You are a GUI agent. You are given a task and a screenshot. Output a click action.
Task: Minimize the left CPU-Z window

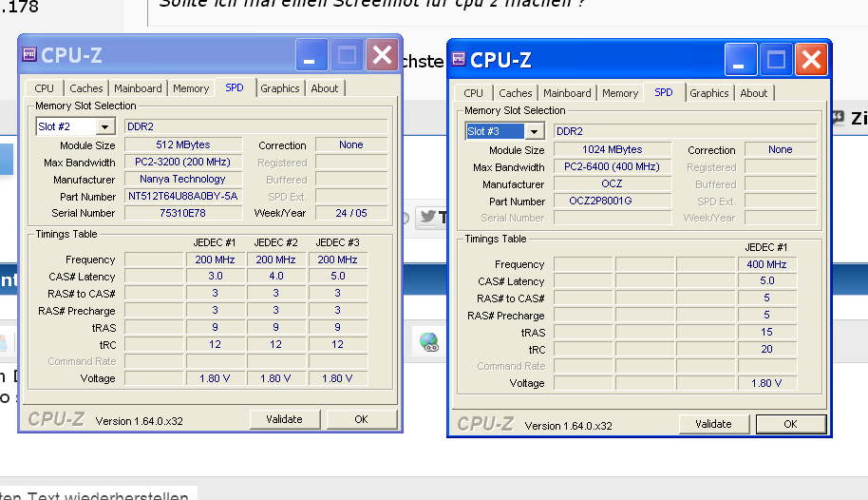point(311,55)
